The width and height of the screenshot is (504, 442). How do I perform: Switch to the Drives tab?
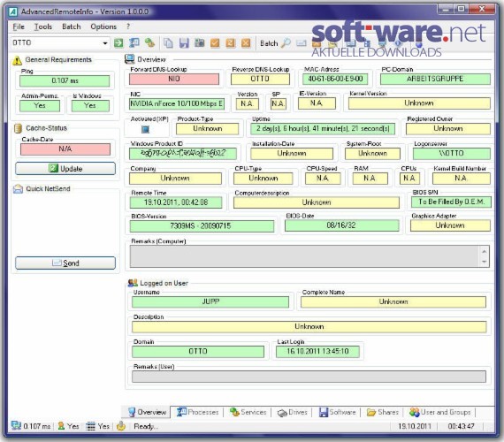pos(292,412)
